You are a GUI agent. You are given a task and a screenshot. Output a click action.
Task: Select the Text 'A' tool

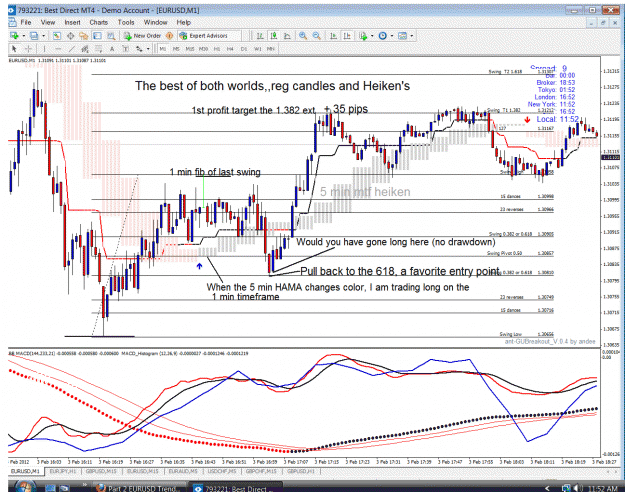[x=112, y=49]
